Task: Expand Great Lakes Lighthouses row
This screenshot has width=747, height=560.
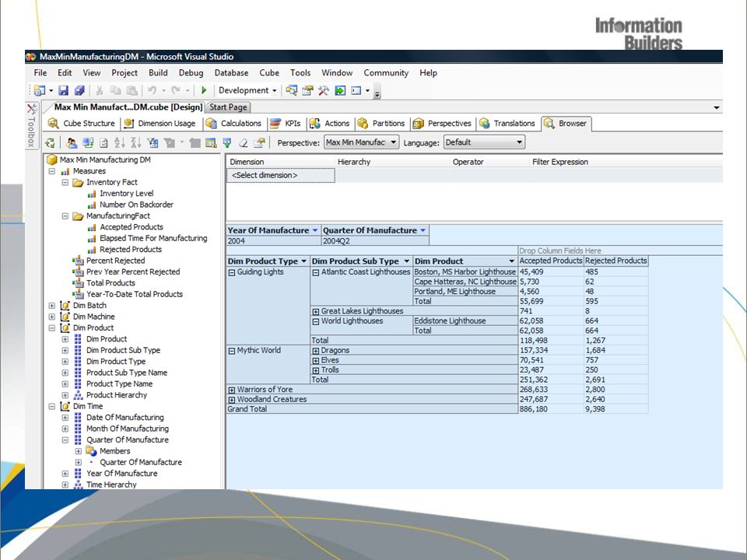Action: coord(315,311)
